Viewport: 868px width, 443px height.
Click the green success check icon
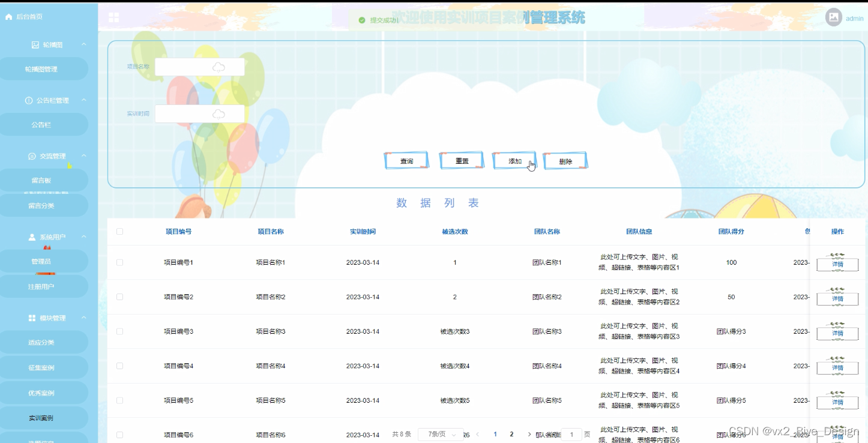[361, 20]
